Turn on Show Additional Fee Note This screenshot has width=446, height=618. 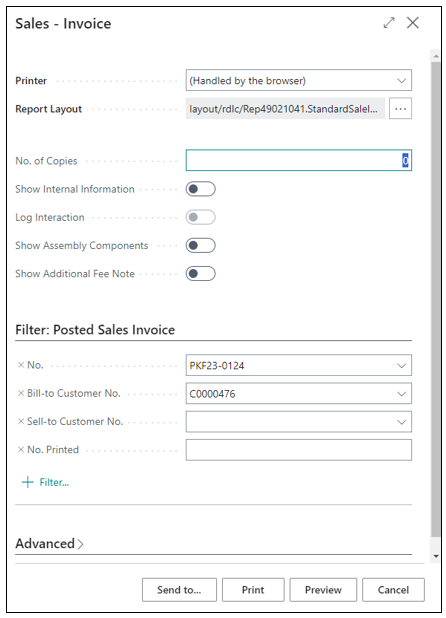coord(201,274)
